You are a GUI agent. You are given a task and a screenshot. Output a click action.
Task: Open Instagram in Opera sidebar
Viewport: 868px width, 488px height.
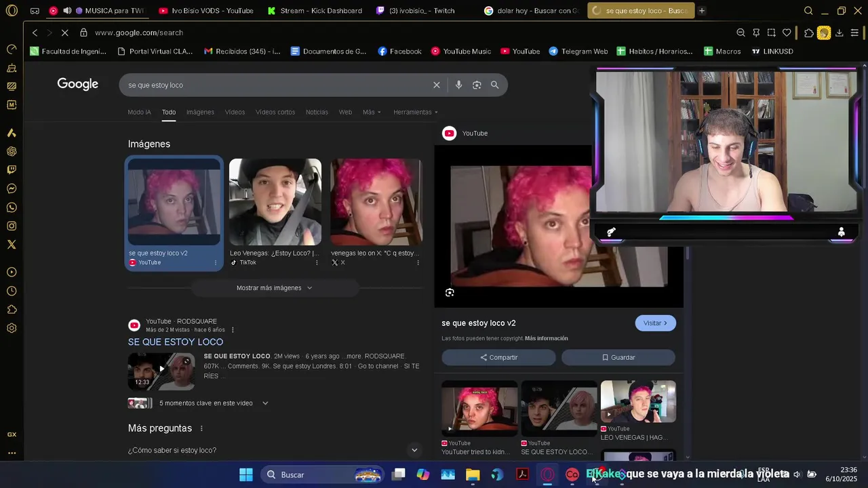click(x=12, y=226)
